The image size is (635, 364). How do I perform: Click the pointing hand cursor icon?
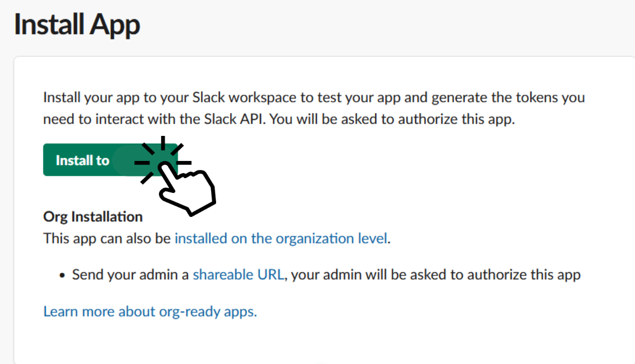pos(187,189)
